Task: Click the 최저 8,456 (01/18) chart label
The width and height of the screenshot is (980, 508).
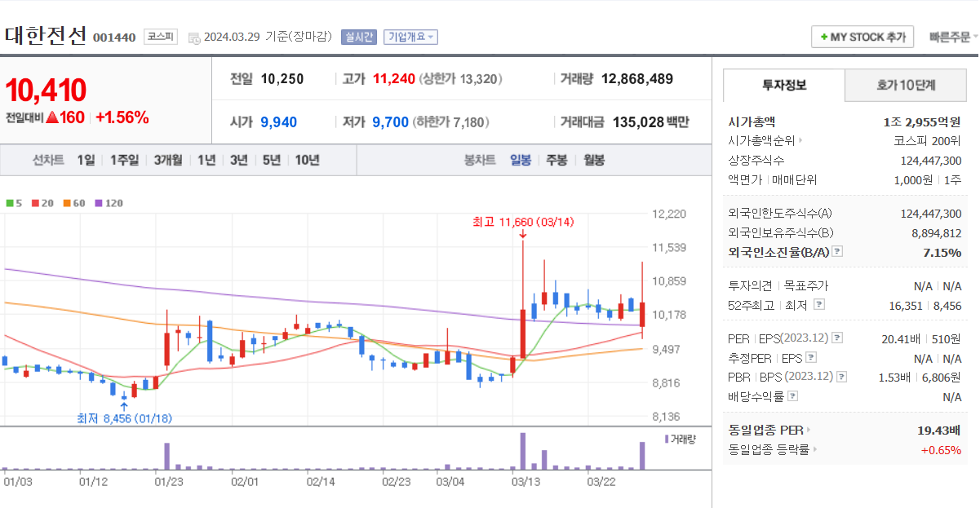Action: point(124,418)
